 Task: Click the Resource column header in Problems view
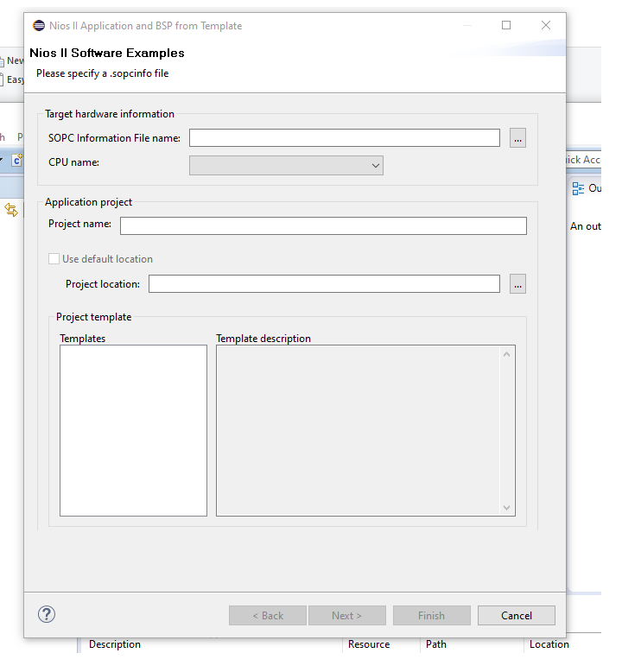point(369,644)
